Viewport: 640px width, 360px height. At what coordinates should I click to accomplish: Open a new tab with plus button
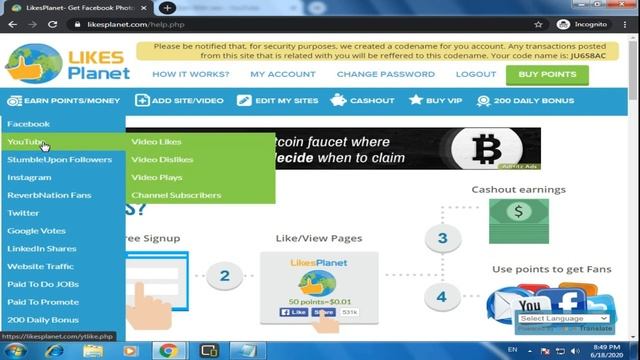click(x=167, y=8)
